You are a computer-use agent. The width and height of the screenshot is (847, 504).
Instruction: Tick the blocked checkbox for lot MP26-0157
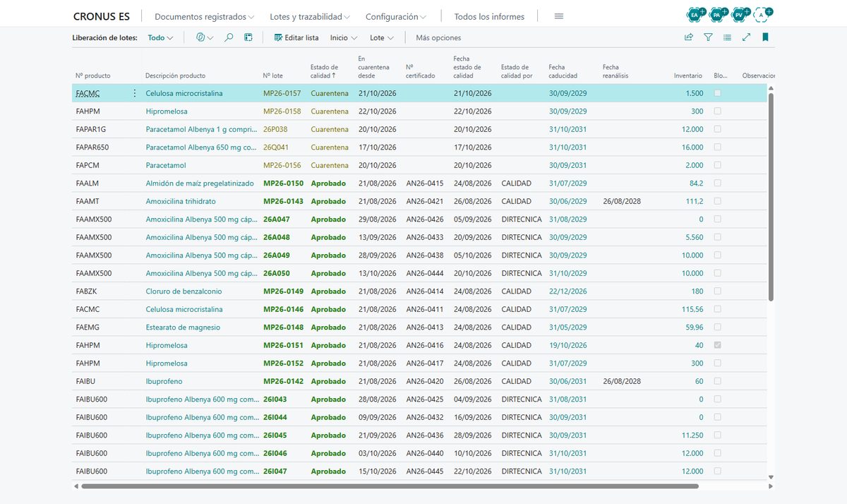coord(718,93)
